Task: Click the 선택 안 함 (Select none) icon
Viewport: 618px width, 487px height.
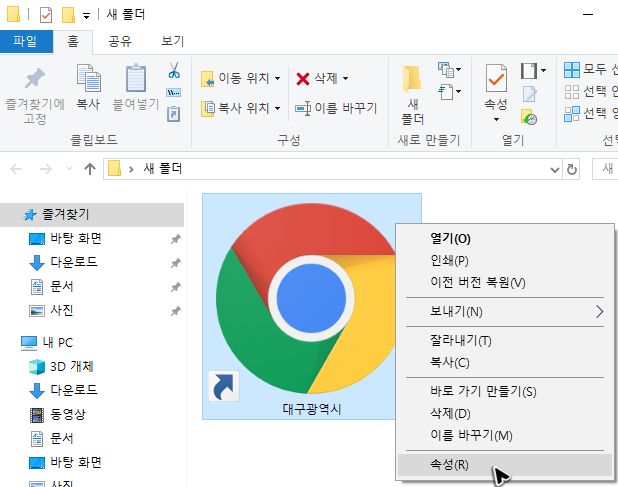Action: point(572,92)
